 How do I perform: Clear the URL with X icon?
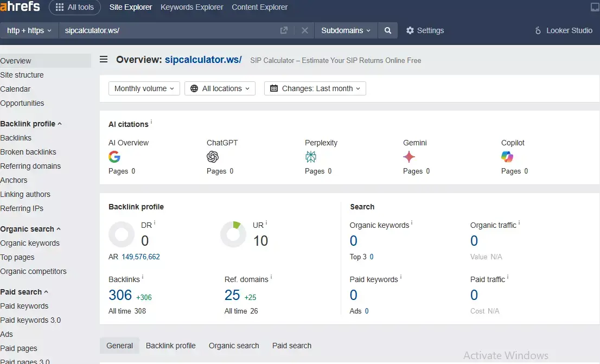(305, 30)
